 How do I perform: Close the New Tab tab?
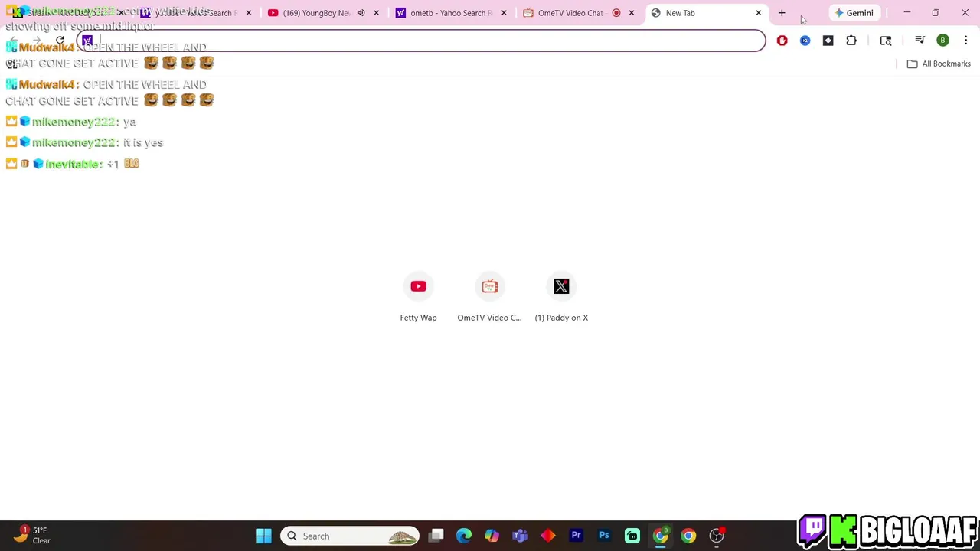tap(758, 13)
